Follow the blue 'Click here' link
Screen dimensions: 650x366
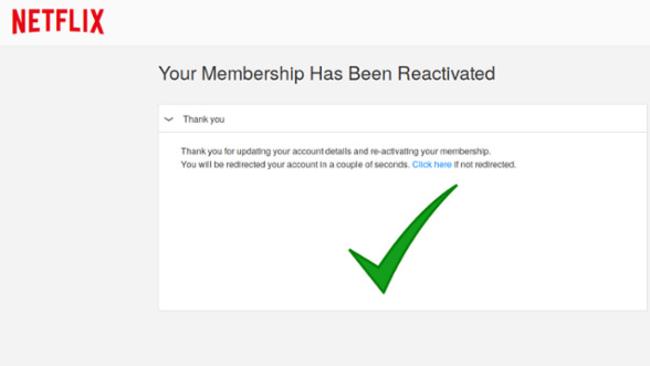coord(432,165)
